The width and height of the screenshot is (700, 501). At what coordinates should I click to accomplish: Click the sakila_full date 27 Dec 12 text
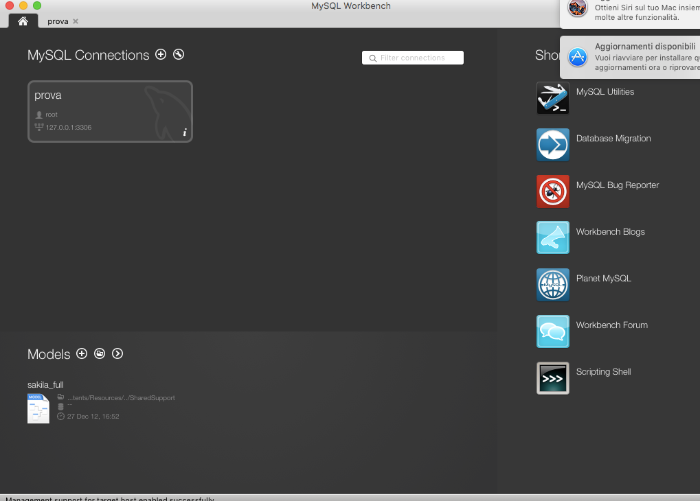[x=93, y=417]
